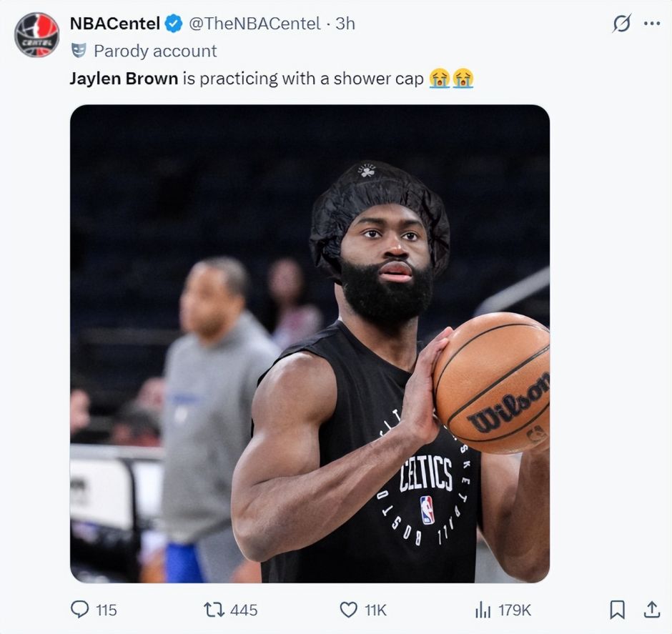Toggle the bookmark icon
This screenshot has height=634, width=672.
617,610
